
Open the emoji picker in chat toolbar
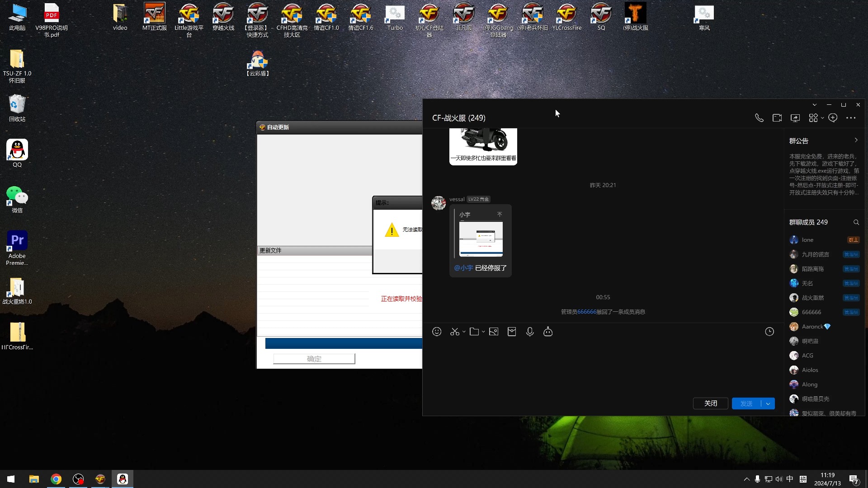[437, 332]
